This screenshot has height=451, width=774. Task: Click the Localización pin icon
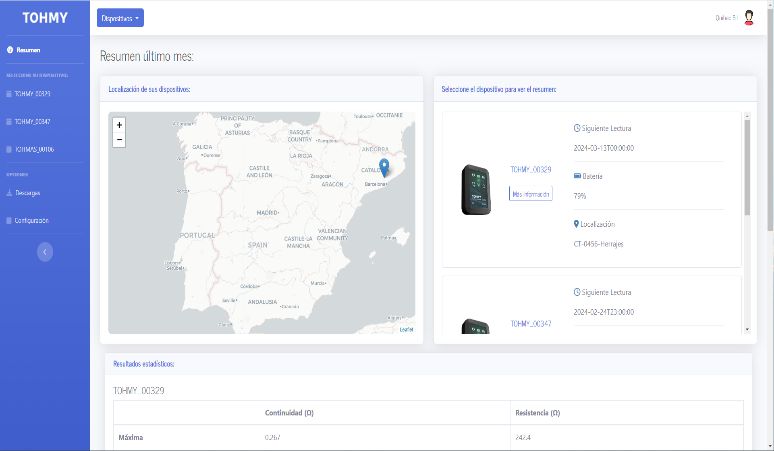click(576, 224)
